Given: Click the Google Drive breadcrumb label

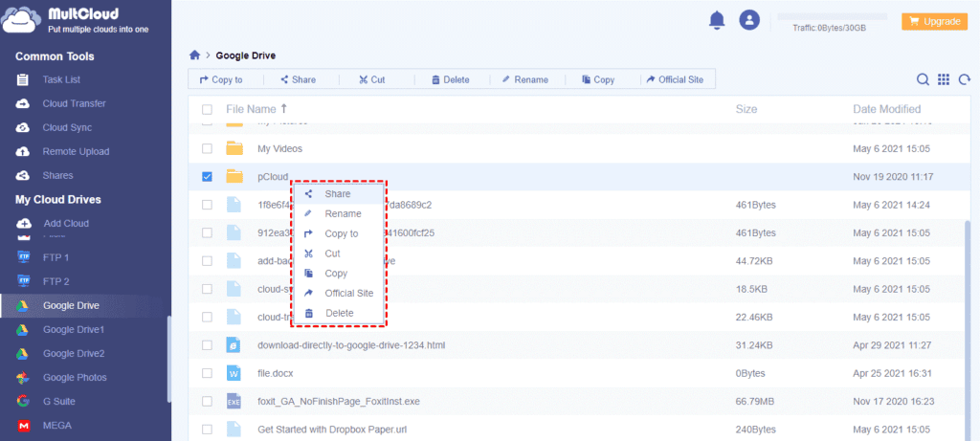Looking at the screenshot, I should click(246, 55).
